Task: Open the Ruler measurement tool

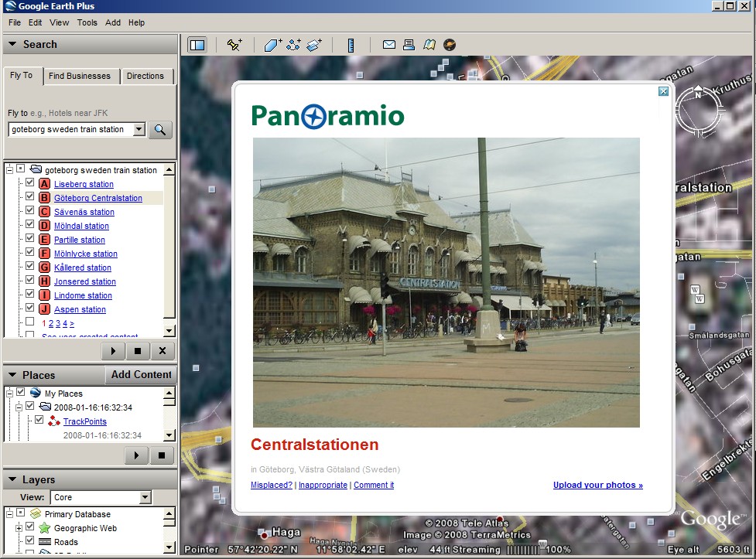Action: (x=351, y=45)
